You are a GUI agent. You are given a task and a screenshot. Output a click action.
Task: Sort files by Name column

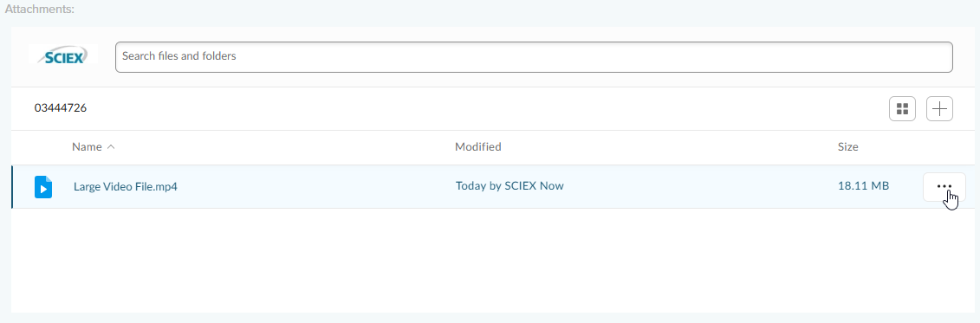coord(87,147)
